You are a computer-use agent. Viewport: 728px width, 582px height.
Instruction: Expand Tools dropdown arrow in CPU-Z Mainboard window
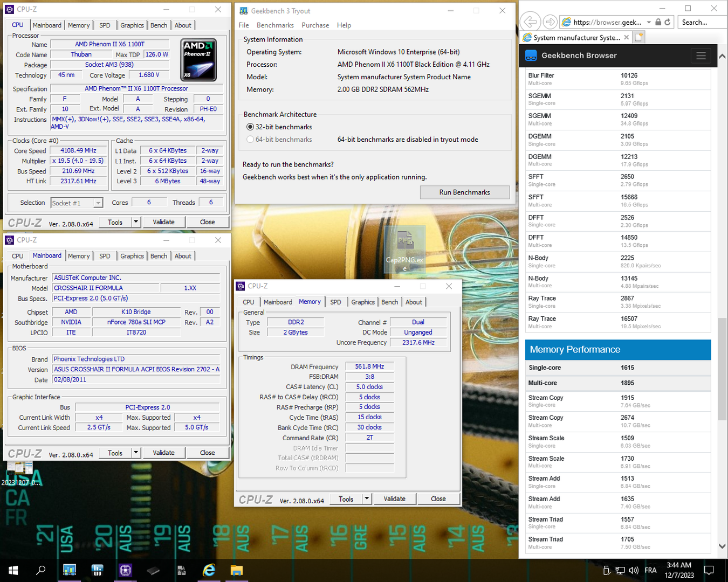pos(136,453)
